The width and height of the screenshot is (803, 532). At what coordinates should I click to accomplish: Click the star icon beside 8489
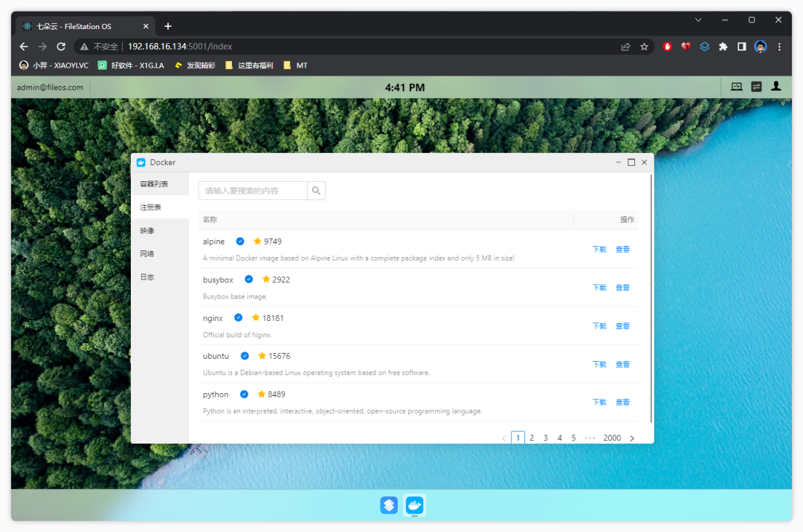(x=261, y=394)
